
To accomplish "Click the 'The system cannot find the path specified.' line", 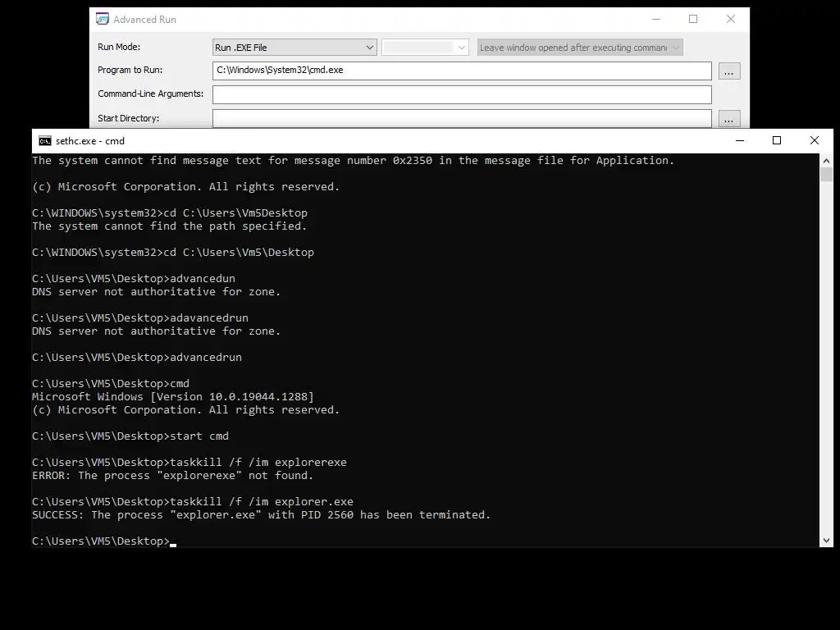I will click(169, 226).
